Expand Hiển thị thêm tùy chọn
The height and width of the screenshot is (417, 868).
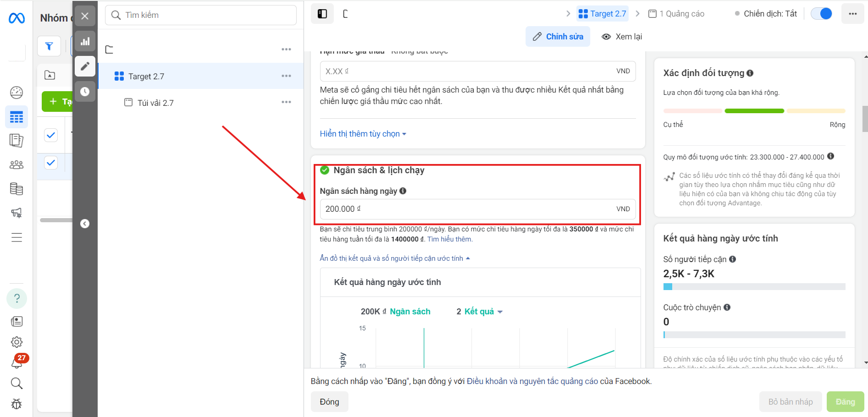tap(363, 134)
